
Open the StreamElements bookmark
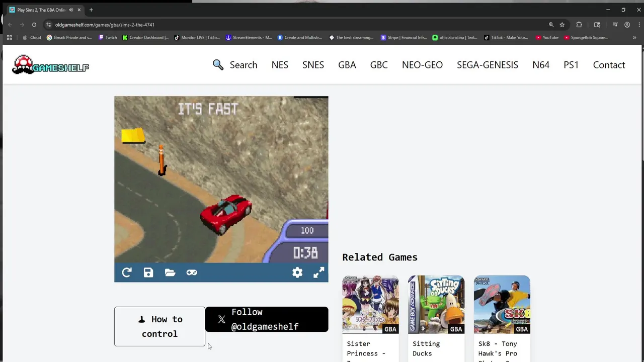coord(249,38)
